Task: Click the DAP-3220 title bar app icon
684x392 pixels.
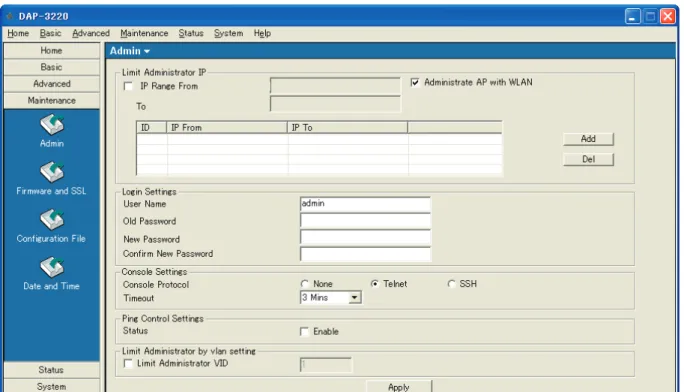Action: point(9,16)
